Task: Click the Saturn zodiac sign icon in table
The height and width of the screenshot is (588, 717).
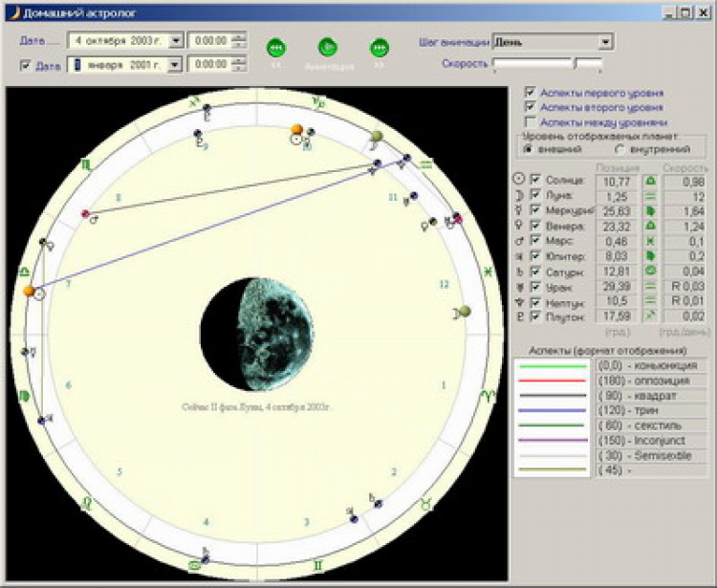Action: coord(650,272)
